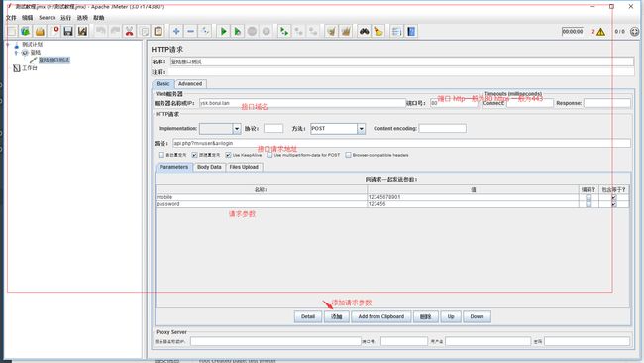Click the yellow warning triangle log icon
This screenshot has width=644, height=363.
click(600, 32)
